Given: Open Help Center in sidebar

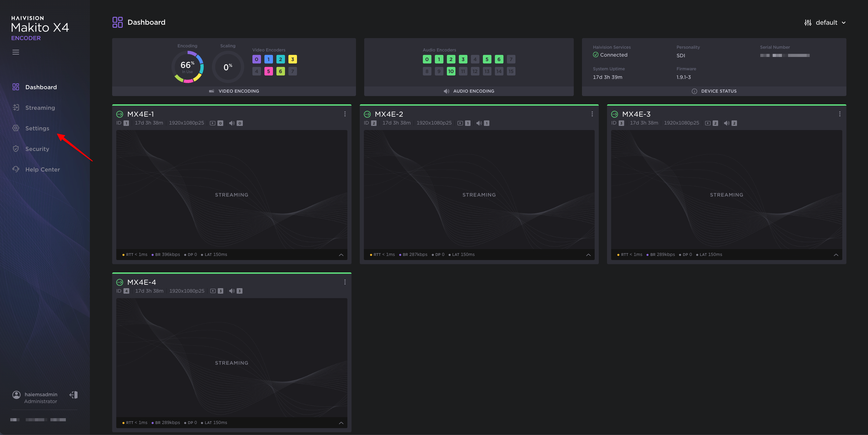Looking at the screenshot, I should (x=36, y=169).
